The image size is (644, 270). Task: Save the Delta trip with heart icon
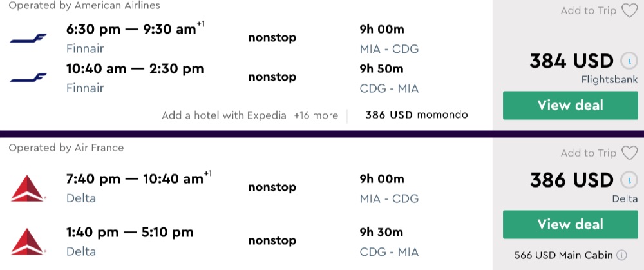coord(629,153)
